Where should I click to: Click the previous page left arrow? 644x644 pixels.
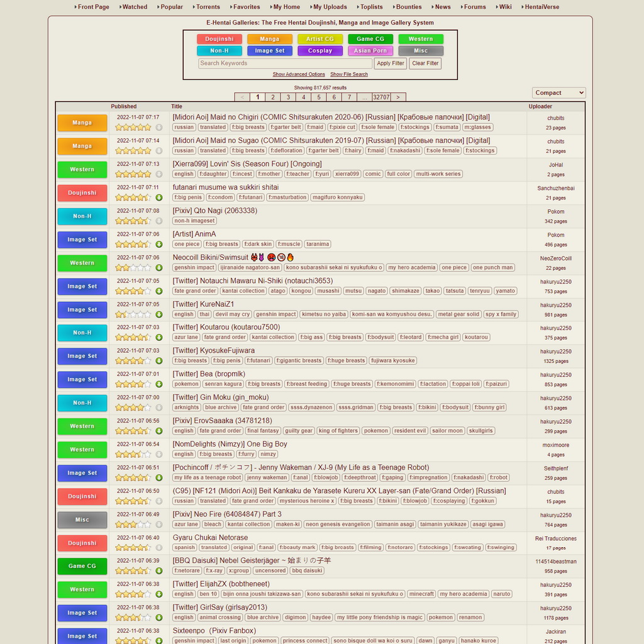point(242,97)
